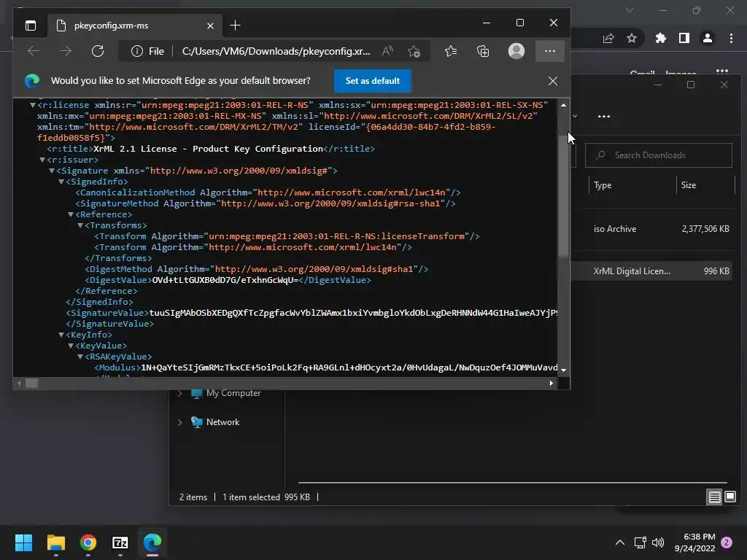Select the iso Archive file row
747x560 pixels.
pos(651,229)
